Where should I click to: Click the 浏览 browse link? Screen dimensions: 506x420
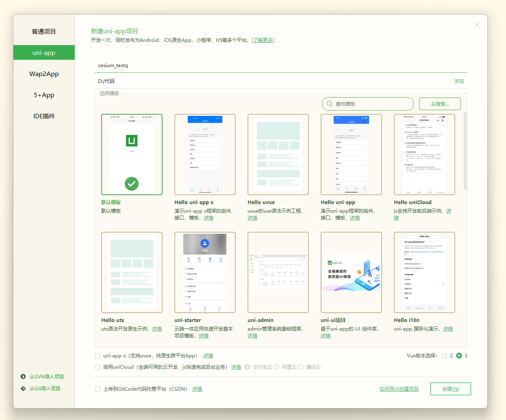click(x=459, y=81)
